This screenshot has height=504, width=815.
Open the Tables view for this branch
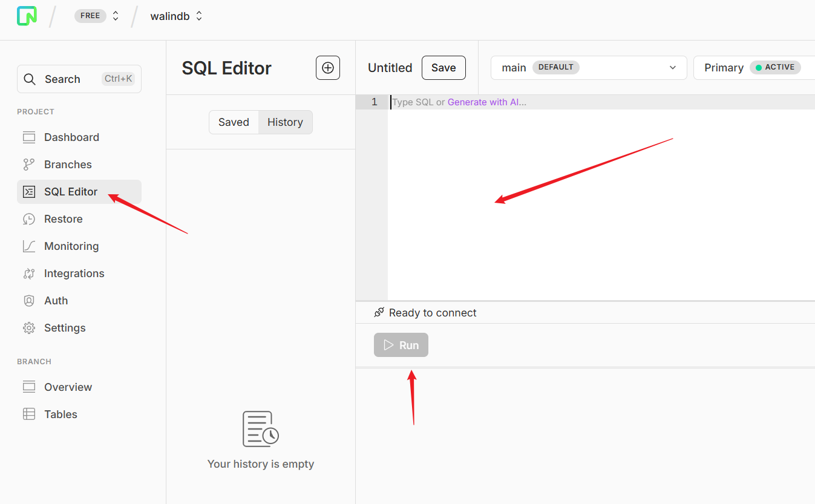point(61,414)
